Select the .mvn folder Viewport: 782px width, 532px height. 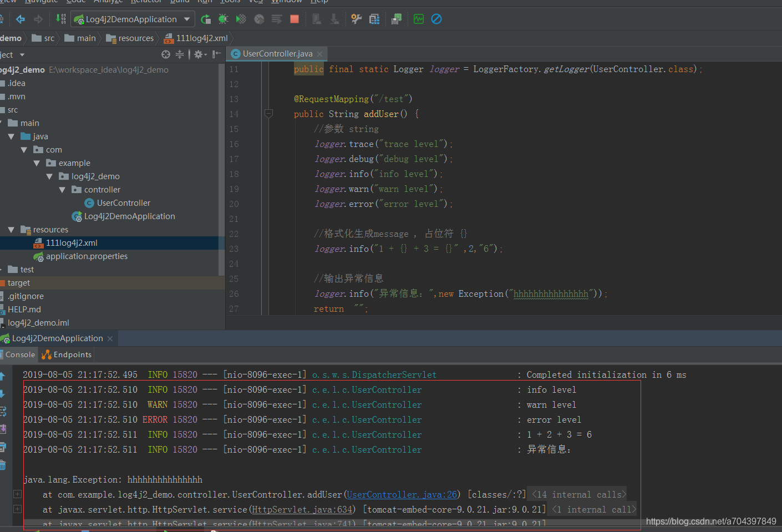[x=13, y=97]
